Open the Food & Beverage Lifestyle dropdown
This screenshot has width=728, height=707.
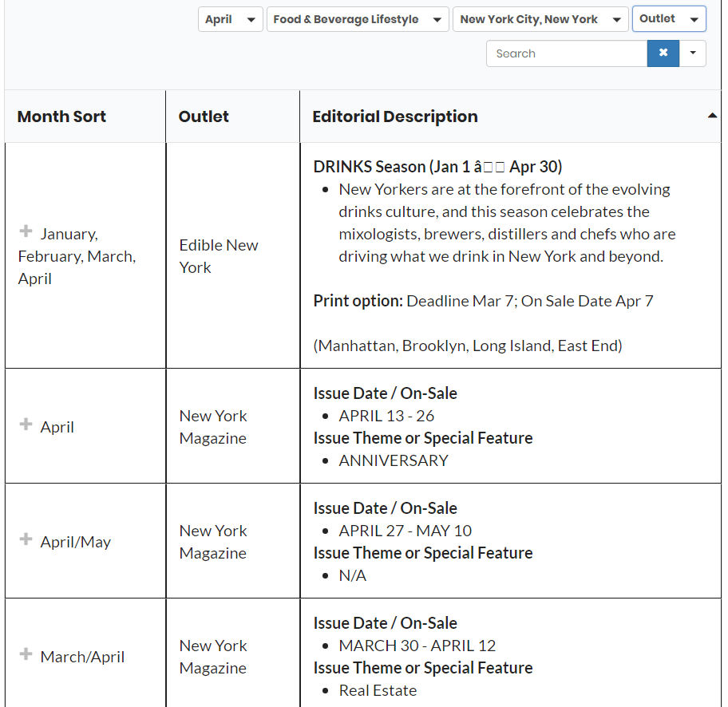[358, 19]
